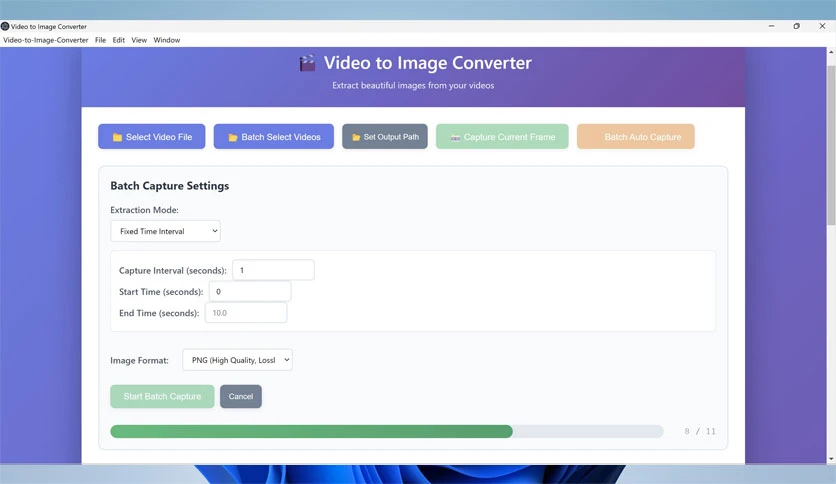Click Capture Current Frame button

point(502,136)
